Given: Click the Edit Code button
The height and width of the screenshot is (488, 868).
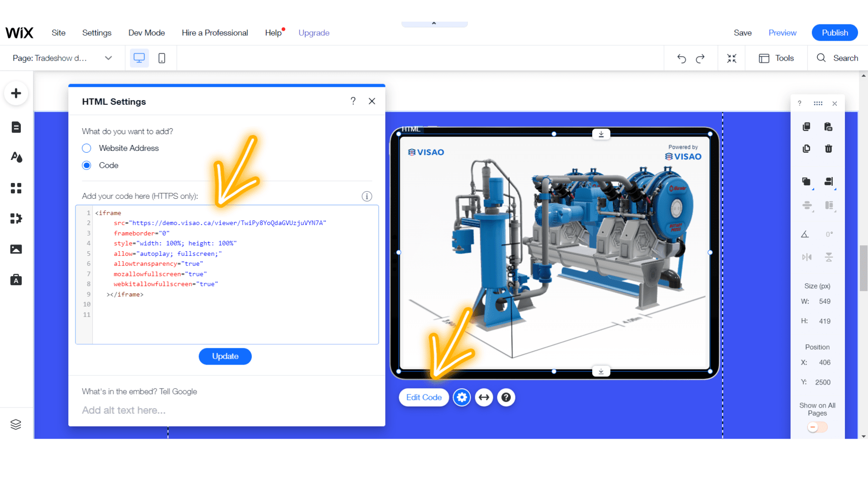Looking at the screenshot, I should (x=424, y=398).
